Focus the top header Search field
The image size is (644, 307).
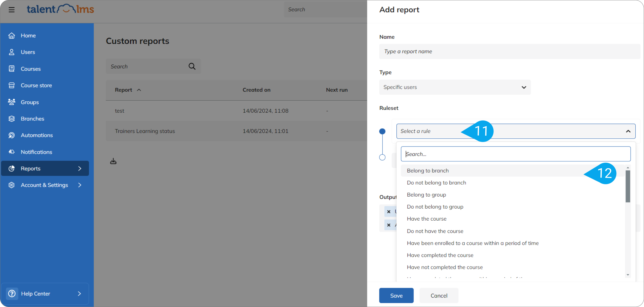click(x=326, y=10)
